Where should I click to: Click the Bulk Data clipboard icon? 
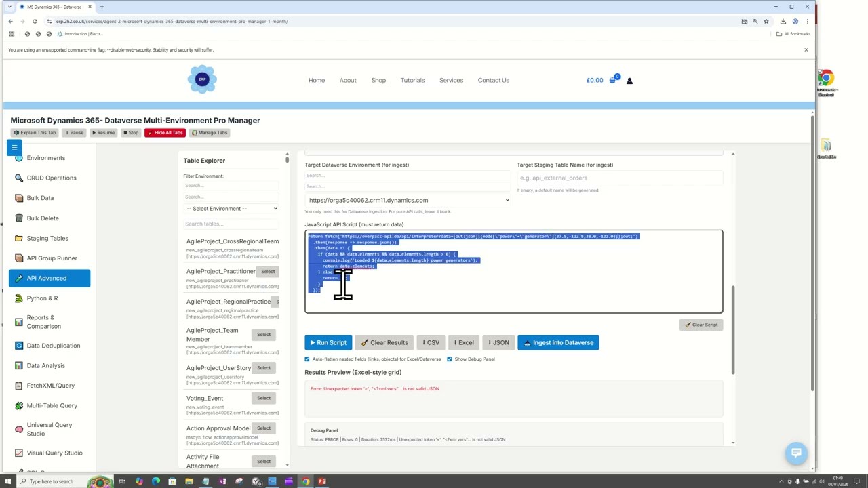point(19,198)
